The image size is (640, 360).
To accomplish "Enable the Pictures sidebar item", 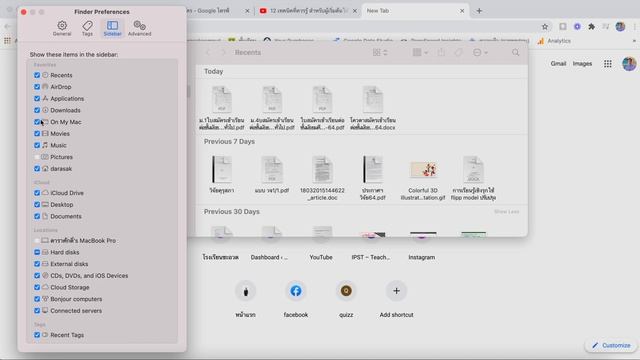I will 37,157.
